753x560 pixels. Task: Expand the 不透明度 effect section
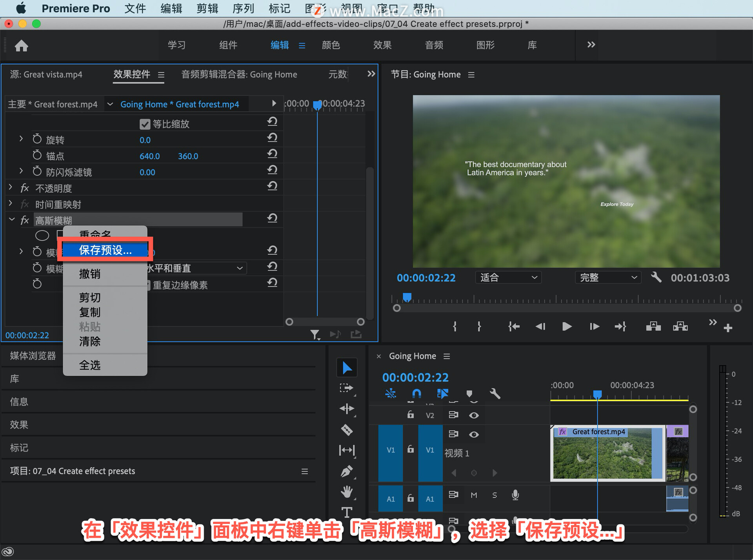point(11,188)
